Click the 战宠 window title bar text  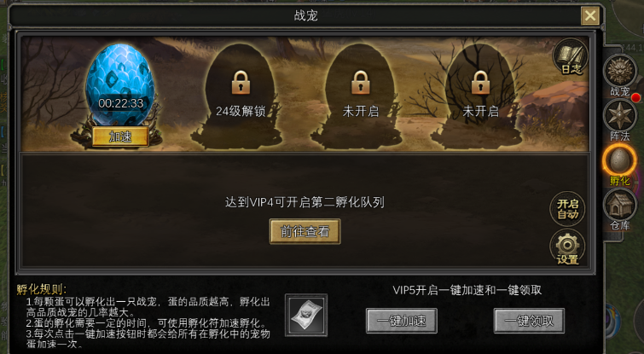coord(306,15)
